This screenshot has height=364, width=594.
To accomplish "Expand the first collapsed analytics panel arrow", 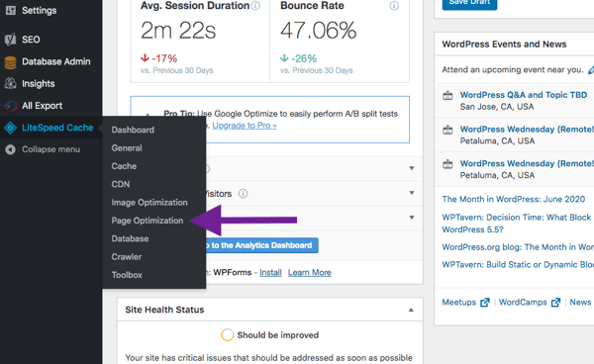I will 412,168.
